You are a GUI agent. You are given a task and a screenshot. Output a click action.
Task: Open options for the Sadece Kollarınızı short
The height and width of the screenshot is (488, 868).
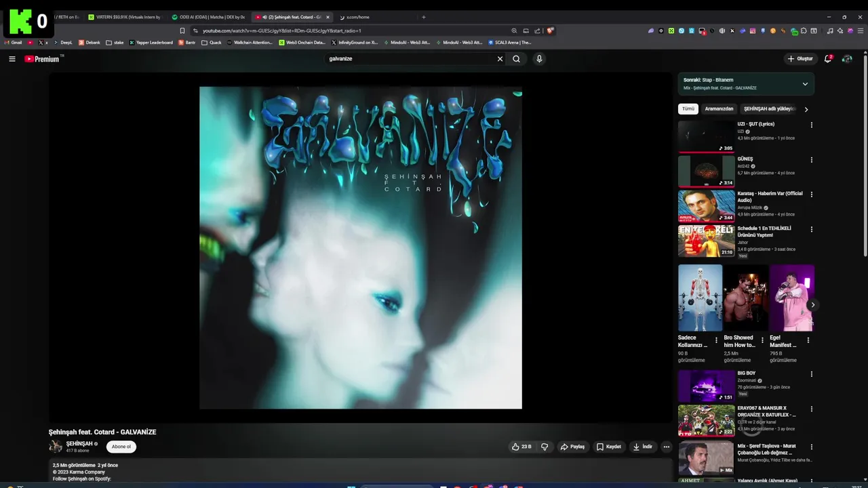716,340
